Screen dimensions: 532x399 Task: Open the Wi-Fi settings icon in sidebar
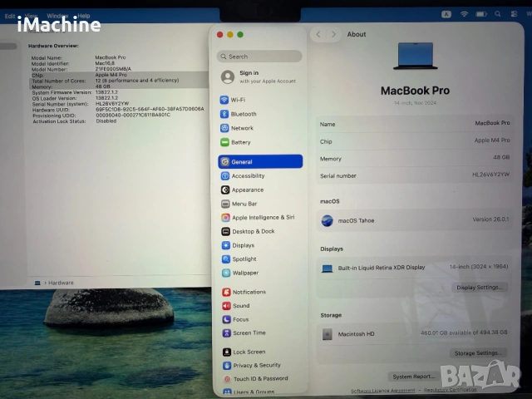pyautogui.click(x=224, y=100)
